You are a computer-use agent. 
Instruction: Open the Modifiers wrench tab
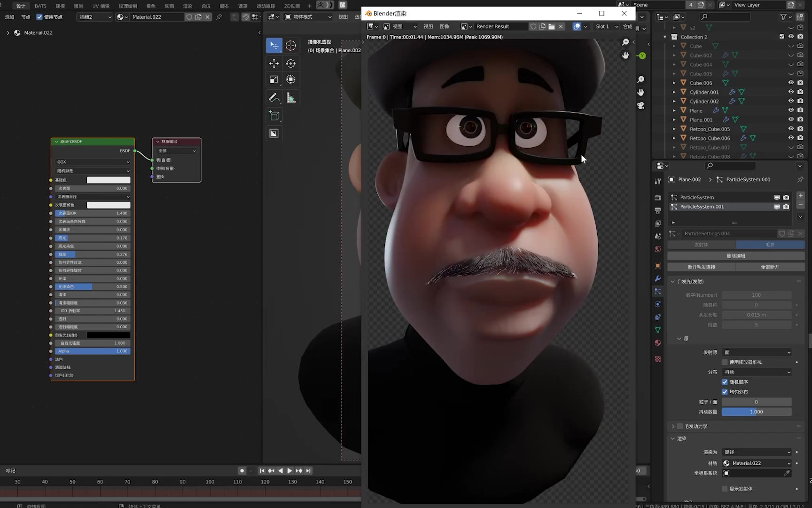coord(657,278)
